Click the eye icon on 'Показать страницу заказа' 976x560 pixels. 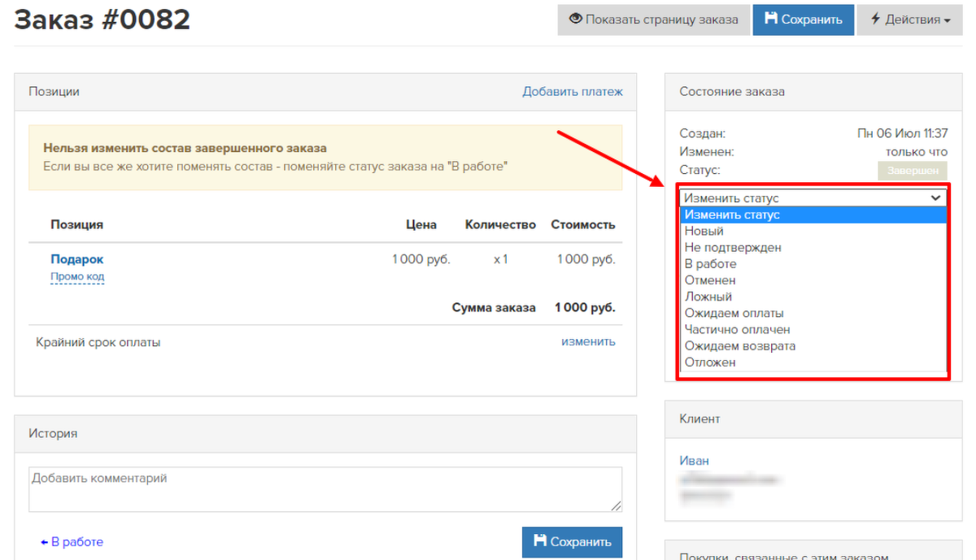575,20
